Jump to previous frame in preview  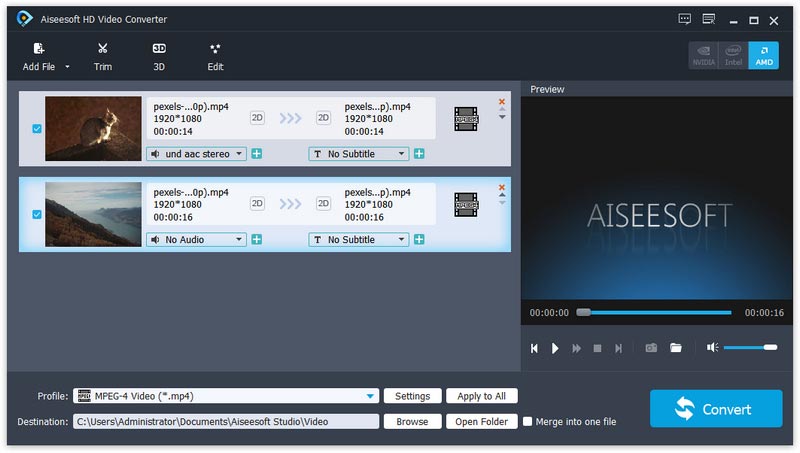click(x=534, y=348)
